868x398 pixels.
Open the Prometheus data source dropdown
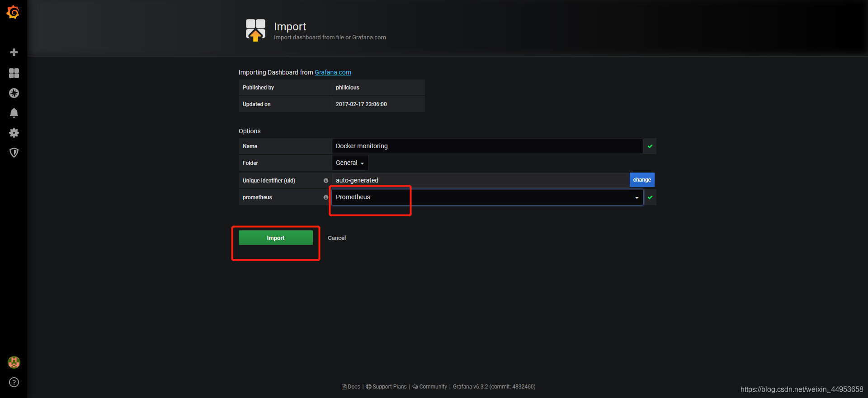[x=487, y=197]
